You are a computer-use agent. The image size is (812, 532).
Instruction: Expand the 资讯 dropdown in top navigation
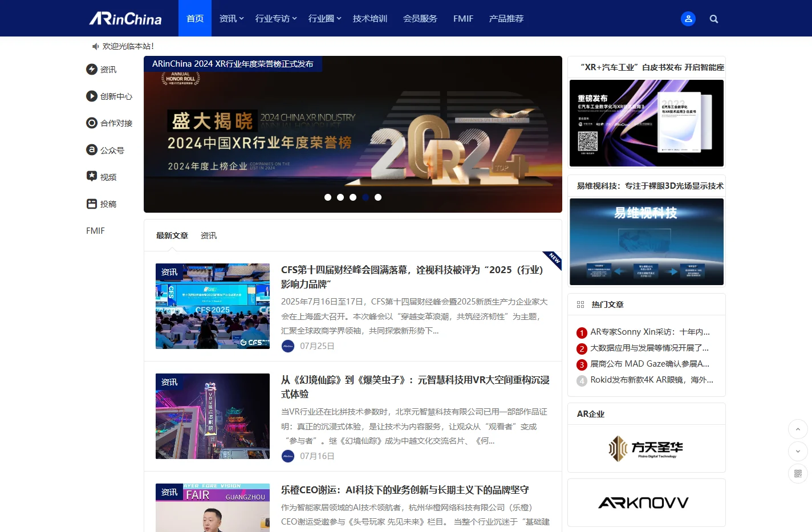(232, 18)
